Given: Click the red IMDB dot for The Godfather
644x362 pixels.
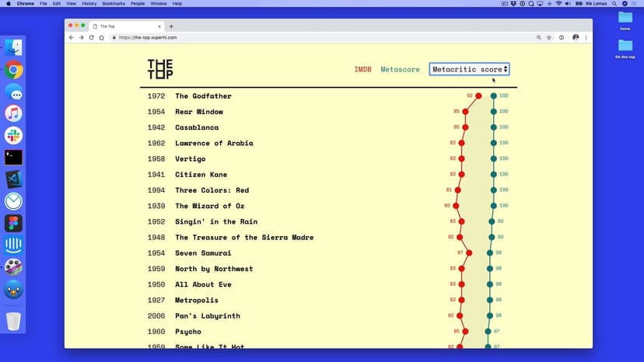Looking at the screenshot, I should pos(478,96).
